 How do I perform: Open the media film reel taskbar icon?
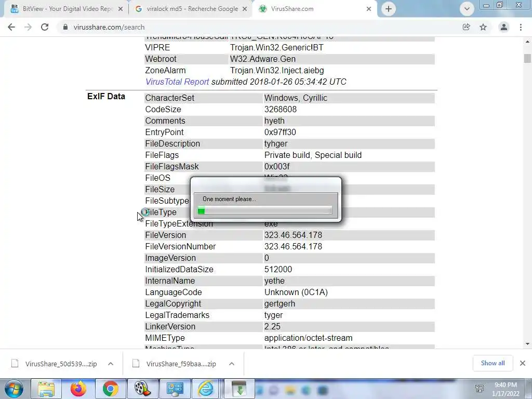142,389
